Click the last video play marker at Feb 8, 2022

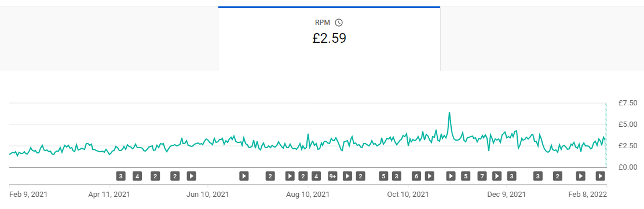click(x=601, y=176)
